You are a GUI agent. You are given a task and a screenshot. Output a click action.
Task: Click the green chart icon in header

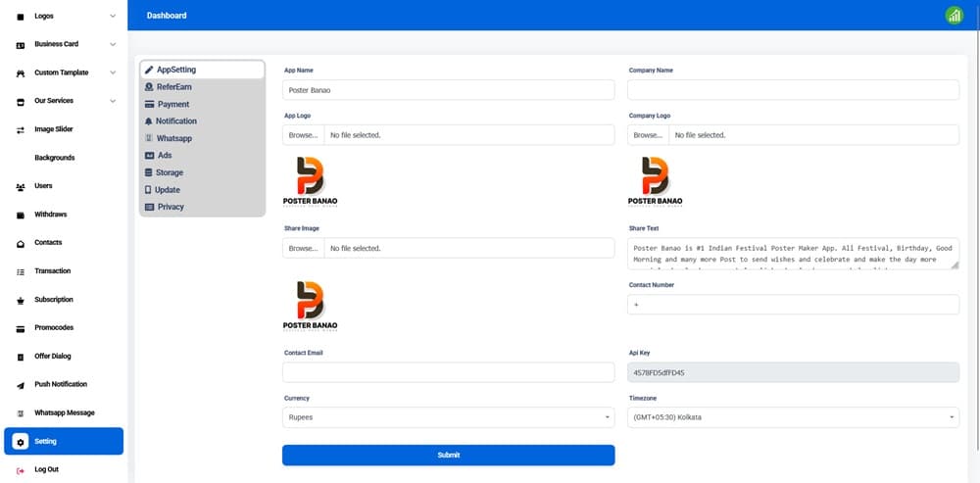pyautogui.click(x=954, y=16)
